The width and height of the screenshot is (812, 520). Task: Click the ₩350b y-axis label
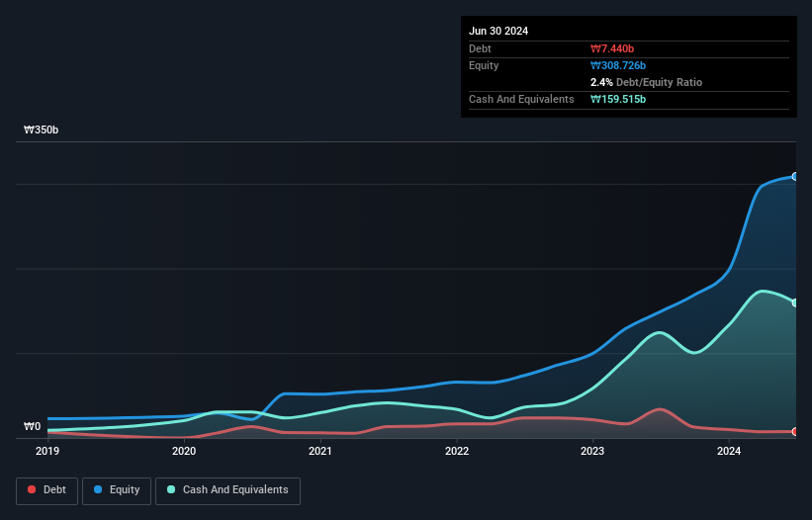click(41, 130)
